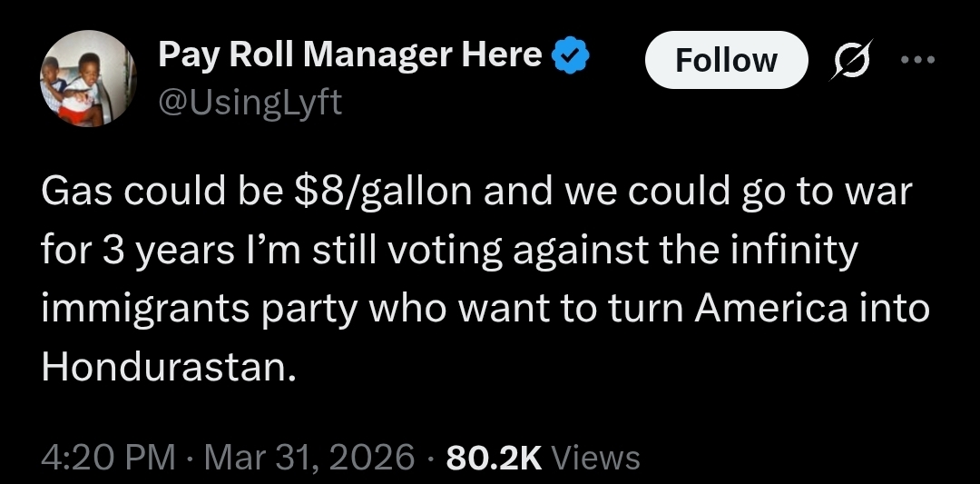
Task: Click the word Hondurastan in the tweet
Action: tap(168, 369)
